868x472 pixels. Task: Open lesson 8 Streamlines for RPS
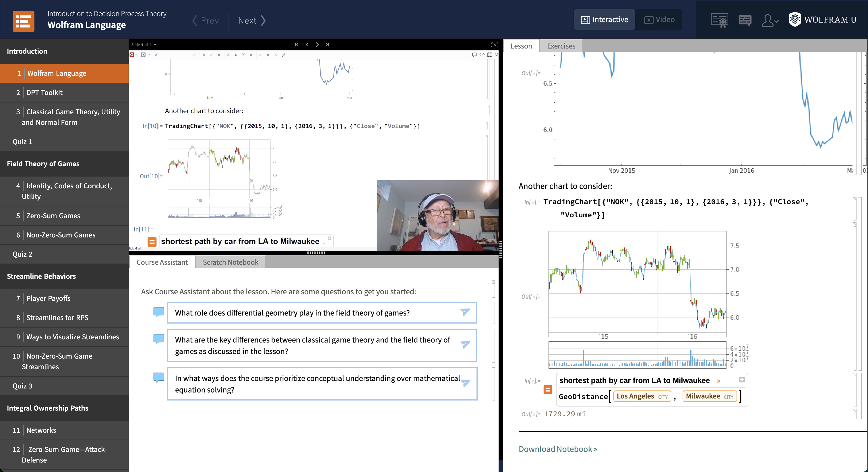[x=64, y=318]
